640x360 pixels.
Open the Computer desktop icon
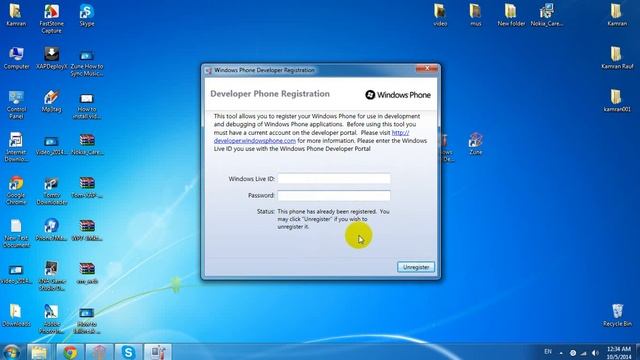(x=16, y=58)
